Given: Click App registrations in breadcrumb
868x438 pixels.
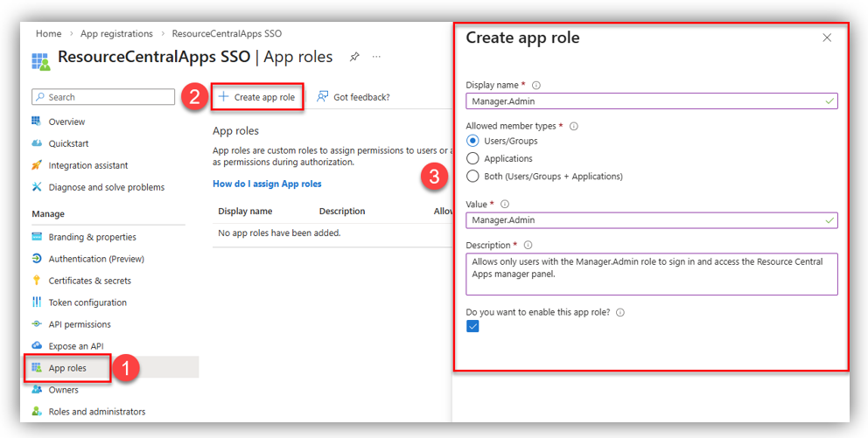Looking at the screenshot, I should click(116, 33).
